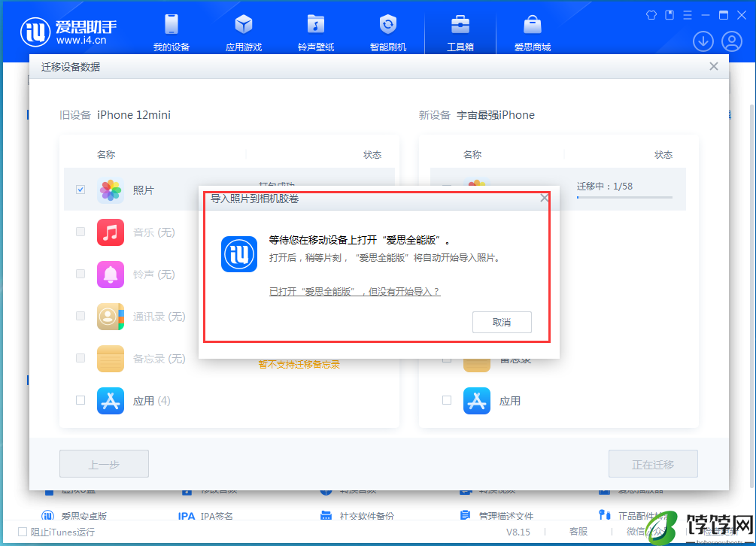This screenshot has height=546, width=756.
Task: Click the 暂不支持迁移备忘录 notice text
Action: 299,364
